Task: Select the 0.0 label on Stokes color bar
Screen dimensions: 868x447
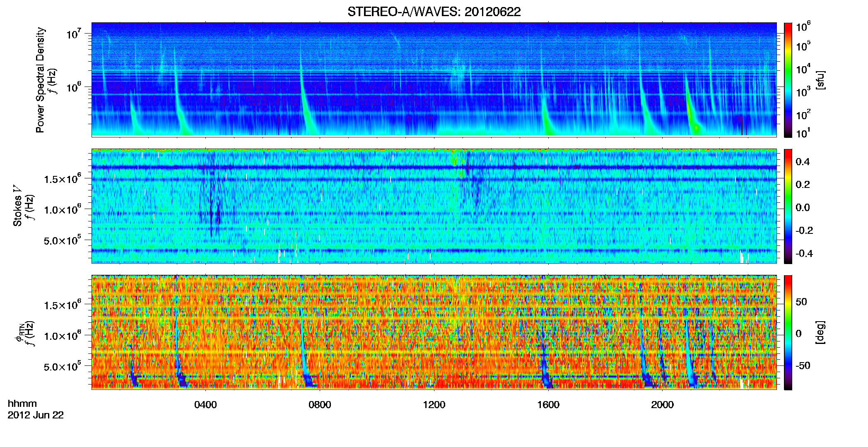Action: [803, 207]
